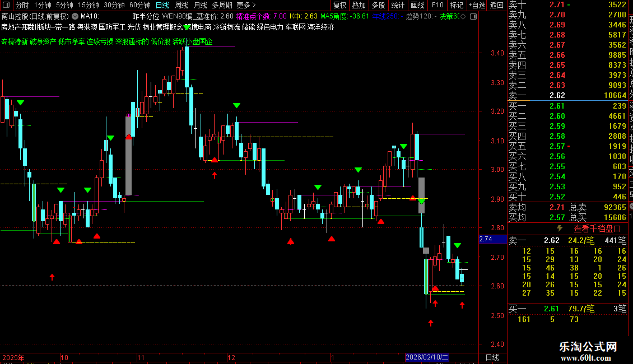Image resolution: width=633 pixels, height=364 pixels.
Task: Click the 破净资产 green tag
Action: (43, 41)
